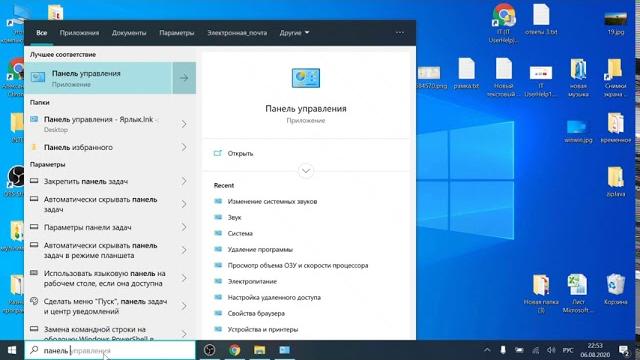This screenshot has height=360, width=640.
Task: Select Лист Microsoft Excel desktop icon
Action: (x=578, y=293)
